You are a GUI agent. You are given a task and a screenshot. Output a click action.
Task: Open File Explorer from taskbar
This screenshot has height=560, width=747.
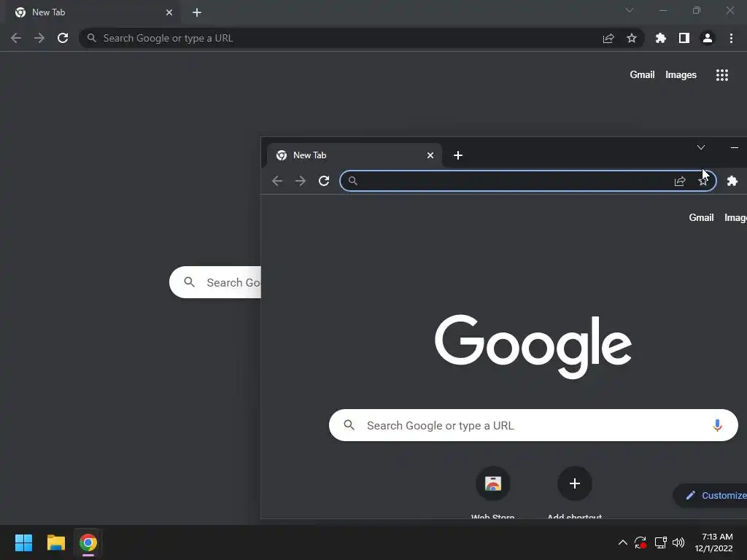point(55,542)
